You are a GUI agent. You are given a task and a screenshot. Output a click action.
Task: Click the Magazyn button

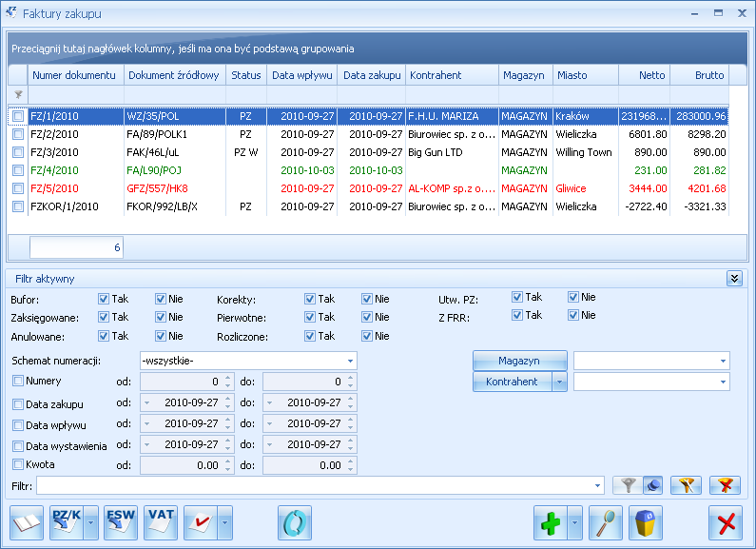click(x=520, y=361)
